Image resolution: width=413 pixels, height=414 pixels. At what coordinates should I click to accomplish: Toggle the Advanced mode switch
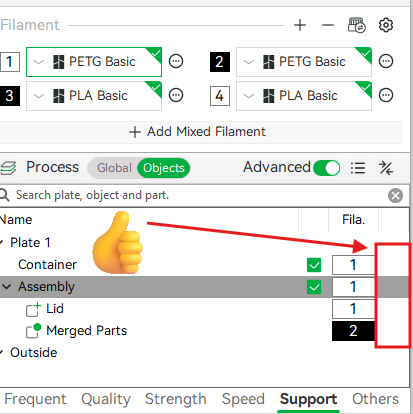[326, 168]
